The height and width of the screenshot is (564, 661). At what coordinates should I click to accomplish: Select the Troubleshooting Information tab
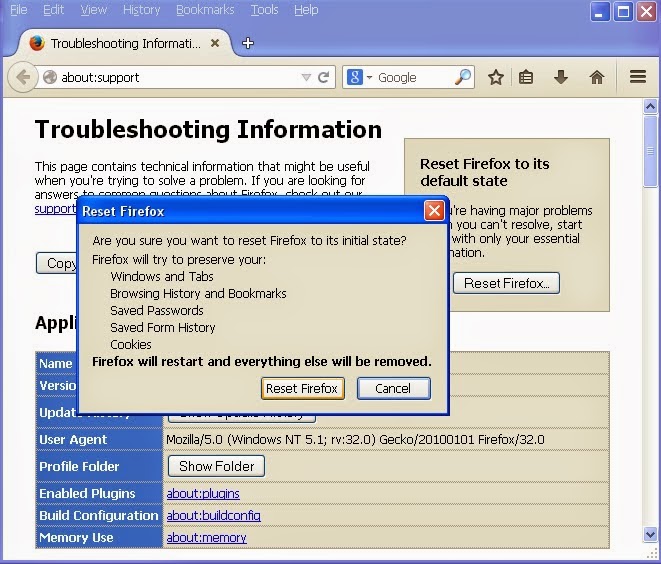click(x=124, y=43)
